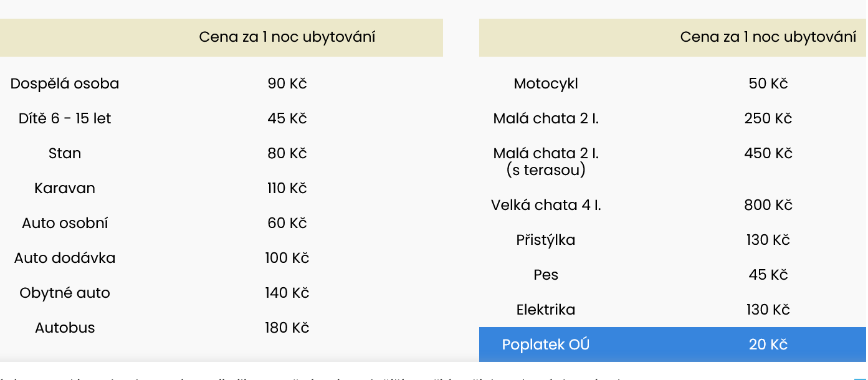Click the Auto osobní label
The image size is (868, 380).
[x=65, y=223]
